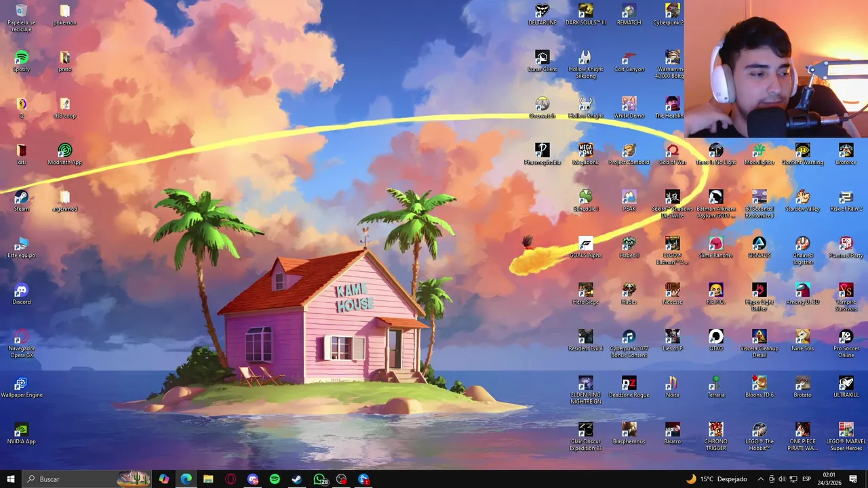Open File Explorer from the taskbar

208,479
